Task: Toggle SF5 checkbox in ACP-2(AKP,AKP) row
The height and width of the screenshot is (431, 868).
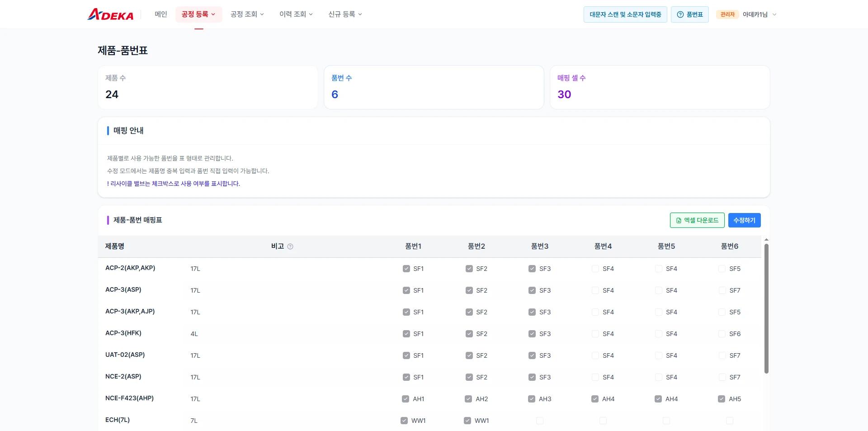Action: [x=722, y=269]
